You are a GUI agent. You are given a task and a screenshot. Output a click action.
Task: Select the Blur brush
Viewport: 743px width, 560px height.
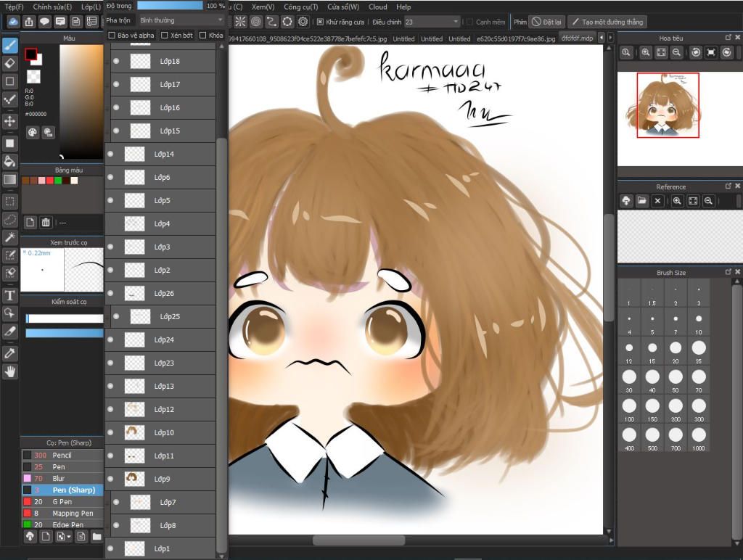click(x=62, y=479)
